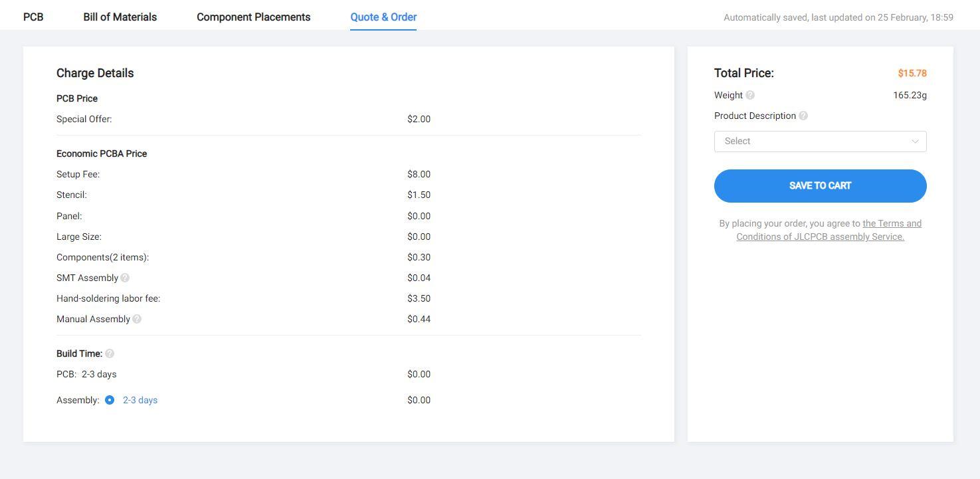The width and height of the screenshot is (980, 479).
Task: Click the Components(2 items) label
Action: (103, 257)
